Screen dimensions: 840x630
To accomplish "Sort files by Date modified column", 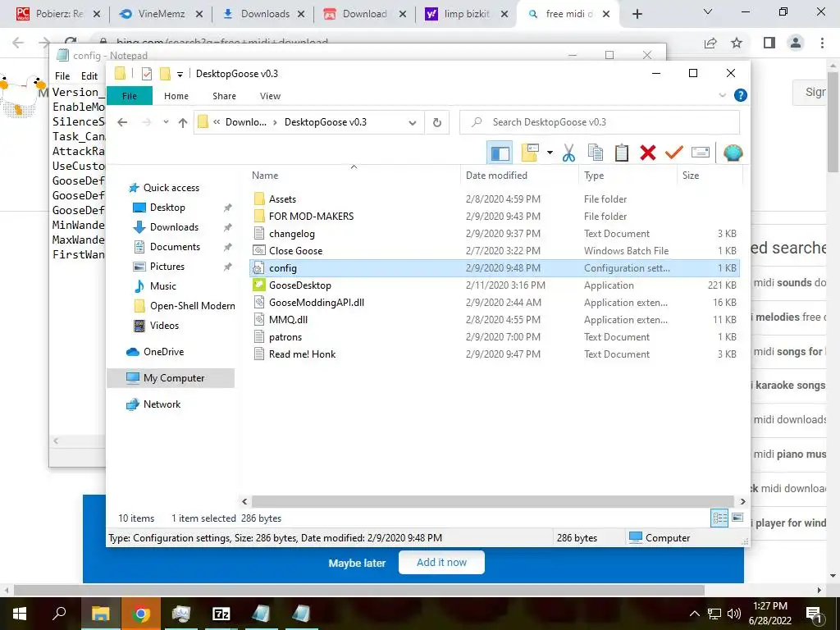I will point(496,176).
